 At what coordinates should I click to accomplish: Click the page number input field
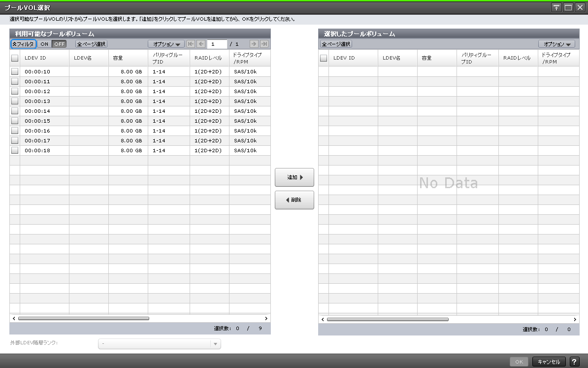[217, 44]
